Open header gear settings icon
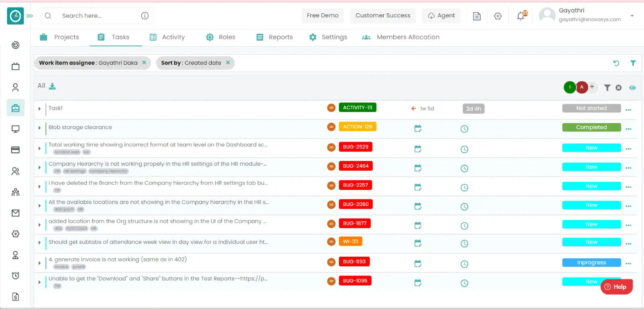Image resolution: width=644 pixels, height=309 pixels. (x=498, y=16)
